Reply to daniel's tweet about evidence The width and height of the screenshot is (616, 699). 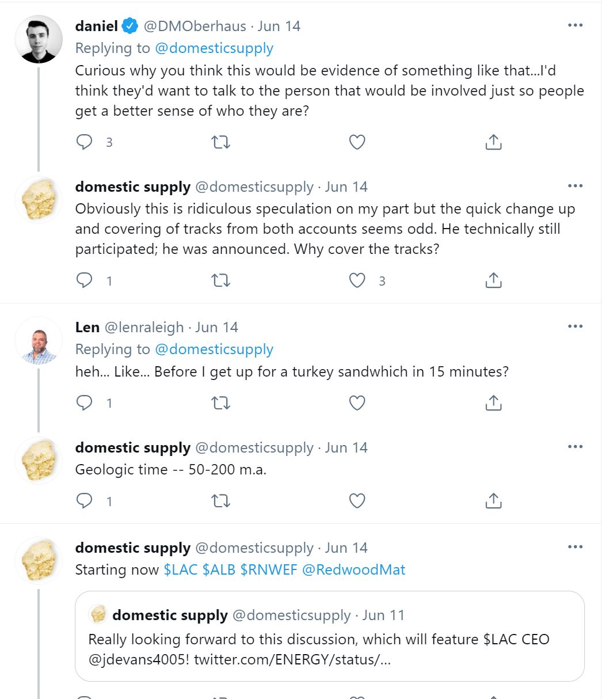85,142
